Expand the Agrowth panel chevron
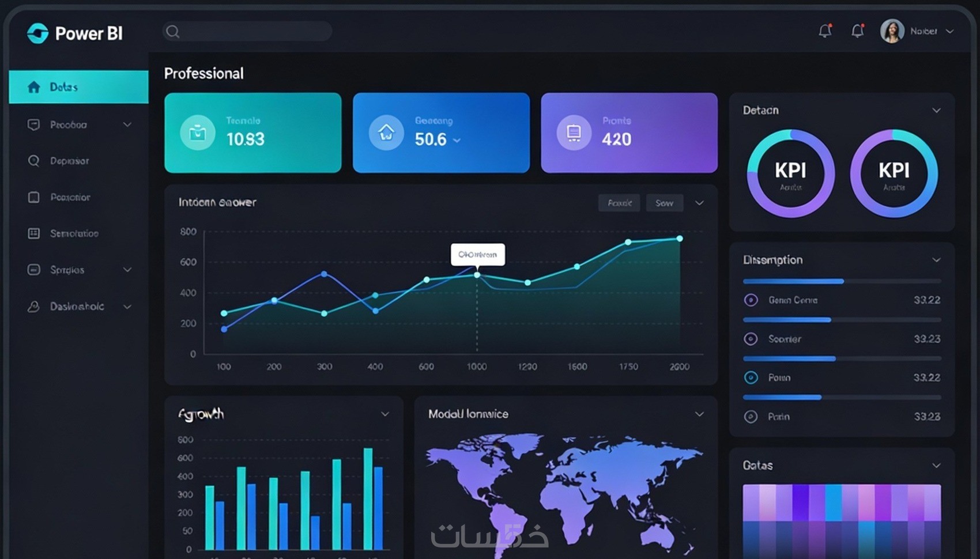This screenshot has width=980, height=559. tap(385, 414)
